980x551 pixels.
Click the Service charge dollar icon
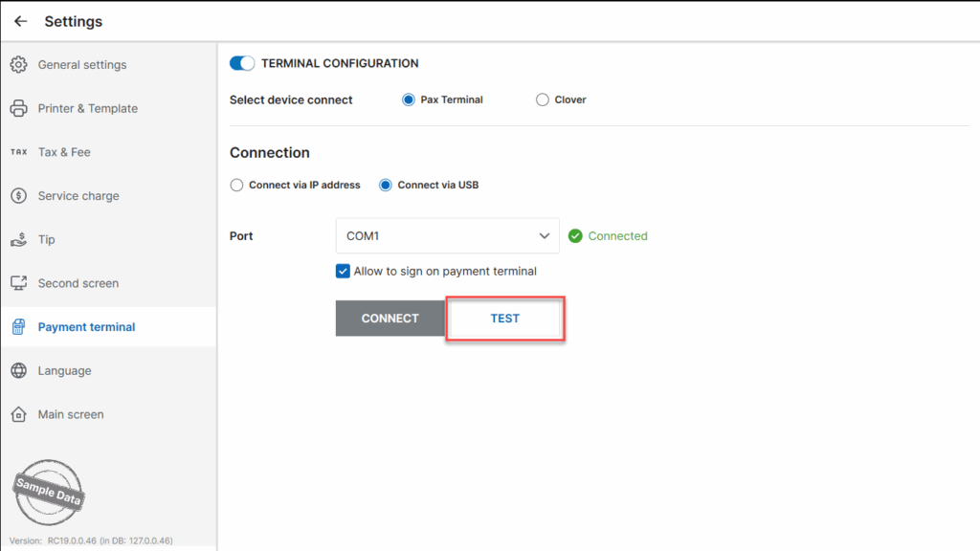19,195
